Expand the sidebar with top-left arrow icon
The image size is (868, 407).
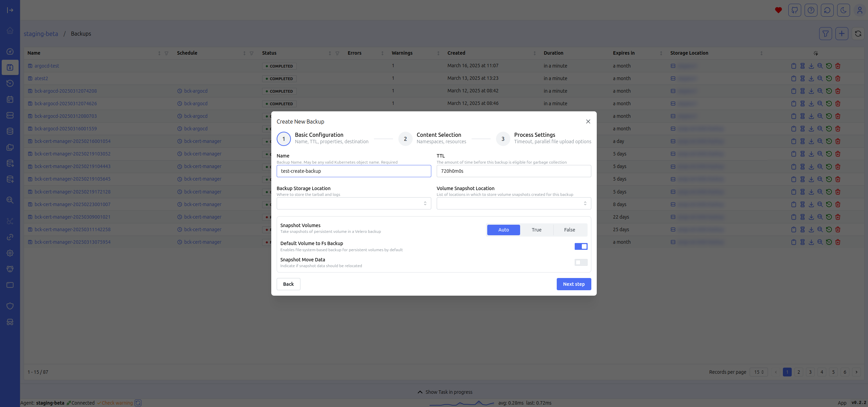click(x=10, y=10)
